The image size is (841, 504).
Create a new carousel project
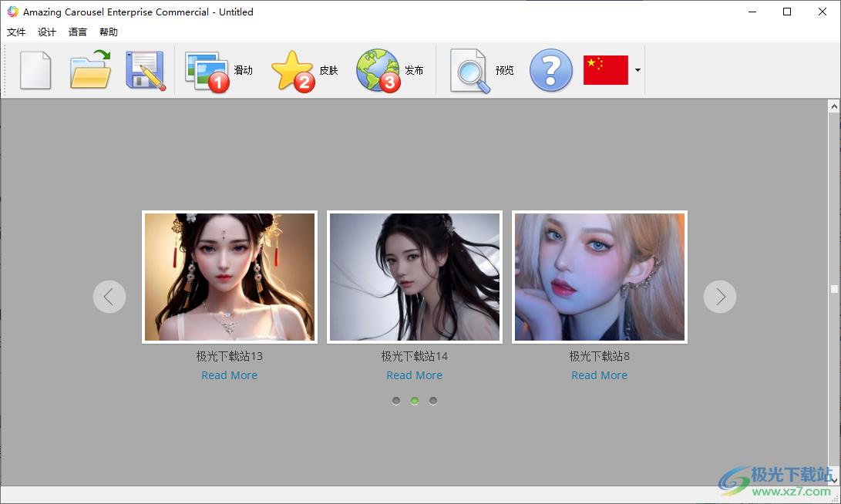click(x=35, y=70)
